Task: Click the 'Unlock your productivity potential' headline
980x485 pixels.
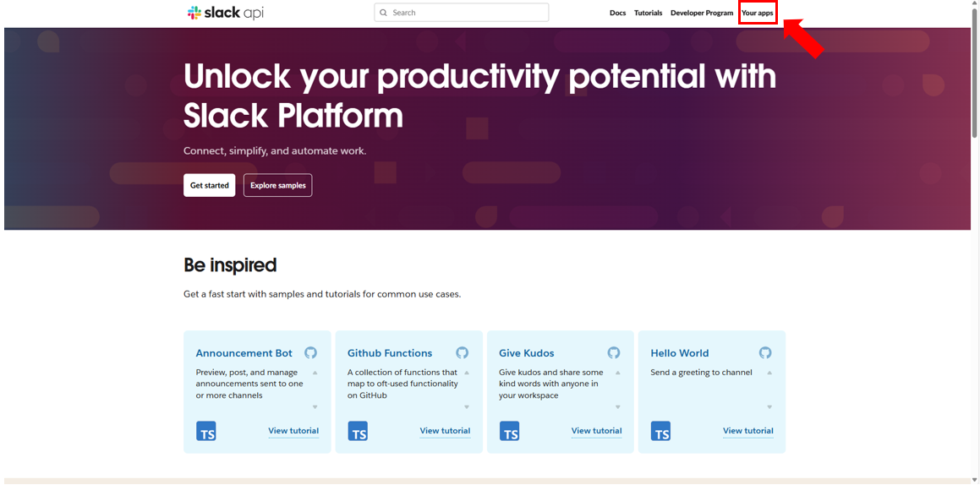Action: pos(480,95)
